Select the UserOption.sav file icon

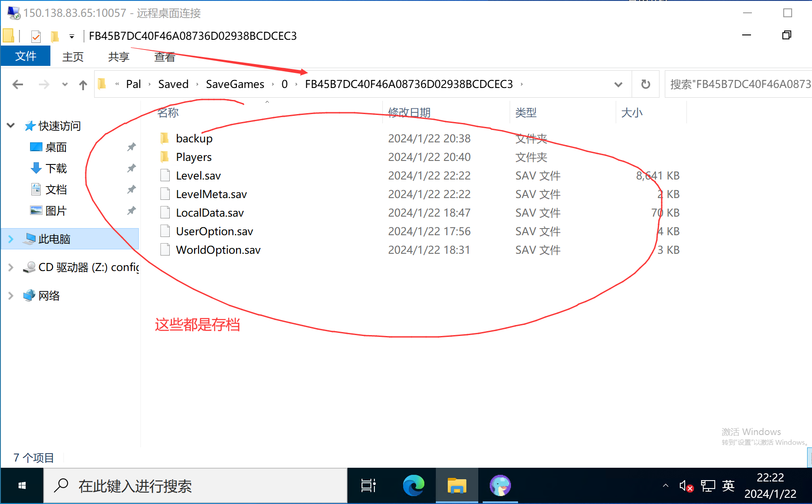tap(165, 231)
